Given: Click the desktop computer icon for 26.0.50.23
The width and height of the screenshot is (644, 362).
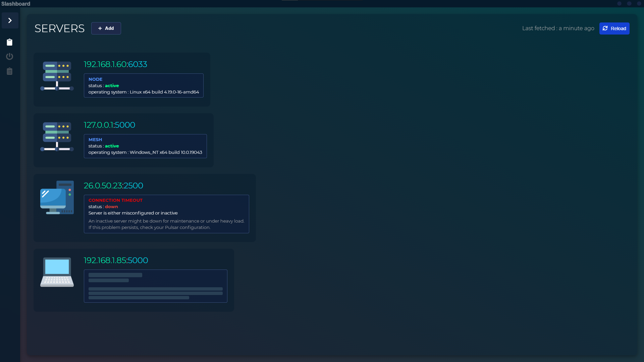Looking at the screenshot, I should (x=57, y=198).
